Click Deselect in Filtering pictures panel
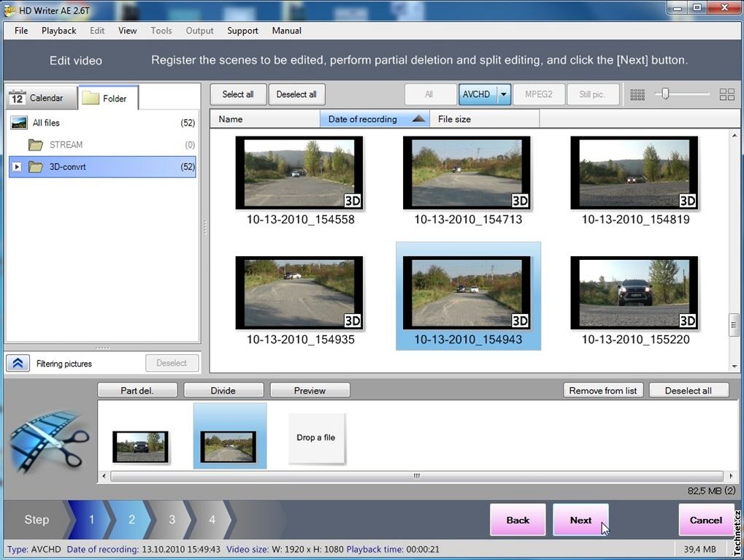 pyautogui.click(x=172, y=363)
